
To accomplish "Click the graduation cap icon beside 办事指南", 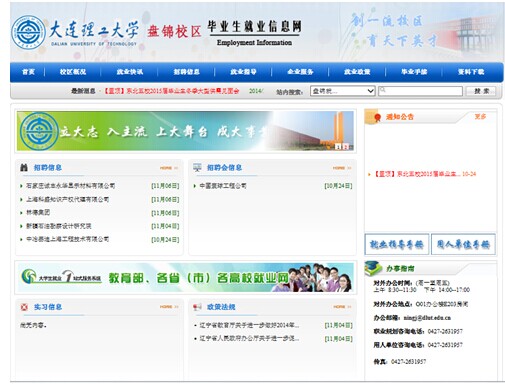I will (373, 268).
